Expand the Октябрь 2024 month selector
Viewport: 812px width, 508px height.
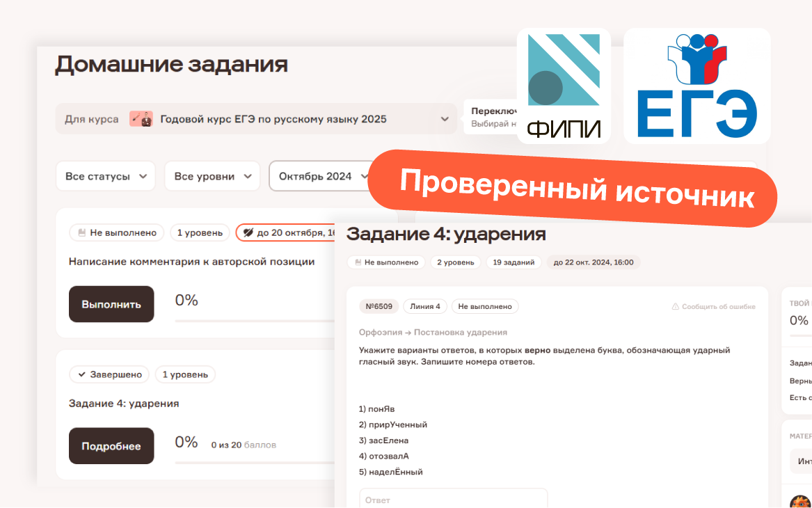pyautogui.click(x=320, y=176)
